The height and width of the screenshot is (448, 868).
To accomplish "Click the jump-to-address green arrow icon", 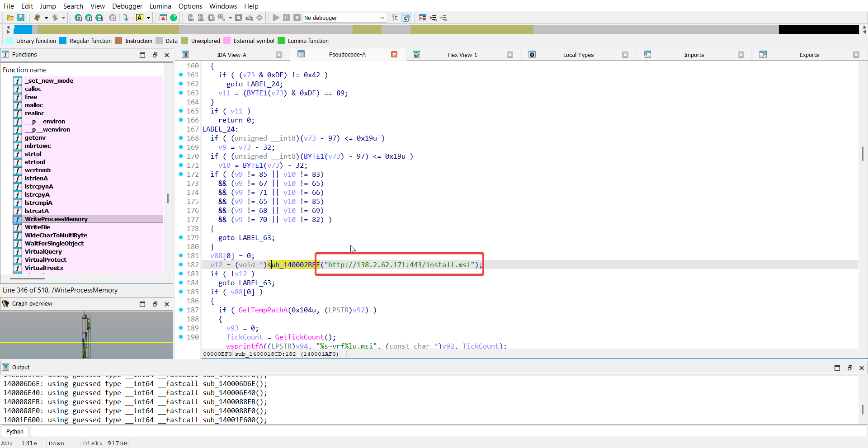I will click(126, 18).
